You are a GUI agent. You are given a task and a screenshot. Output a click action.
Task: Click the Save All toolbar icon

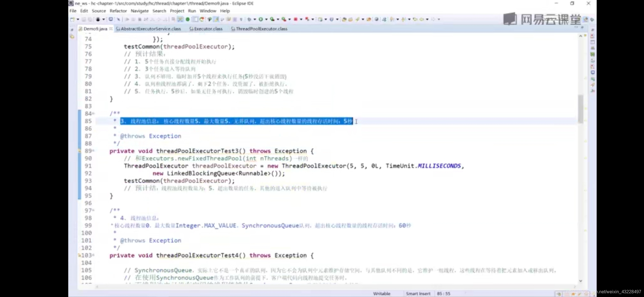pyautogui.click(x=90, y=19)
